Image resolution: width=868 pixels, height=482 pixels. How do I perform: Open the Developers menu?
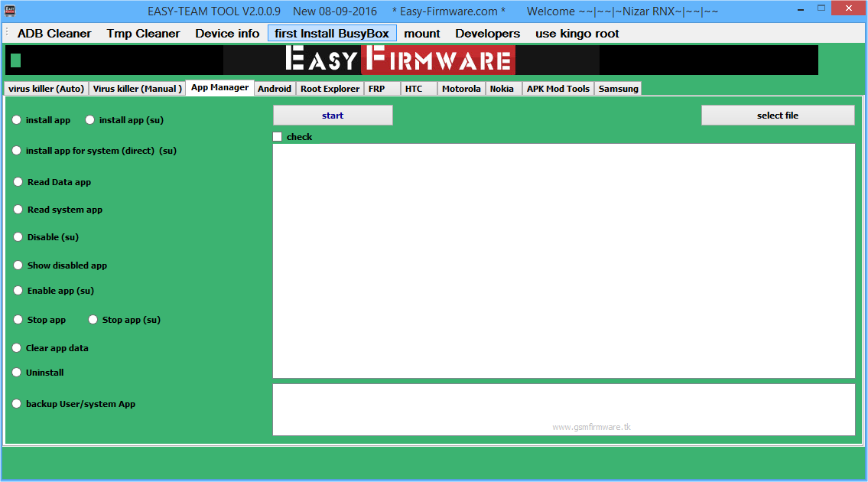[488, 33]
